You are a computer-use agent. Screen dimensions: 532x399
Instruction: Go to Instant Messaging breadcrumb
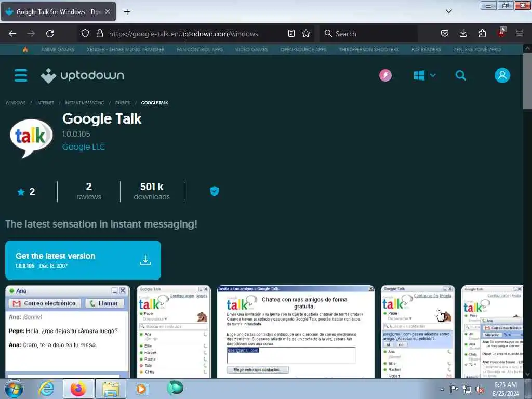85,103
